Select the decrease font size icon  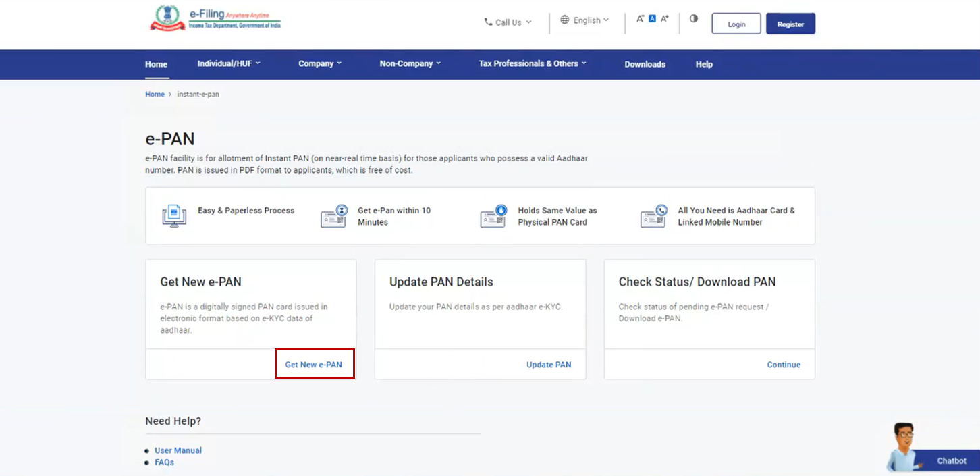pos(638,18)
